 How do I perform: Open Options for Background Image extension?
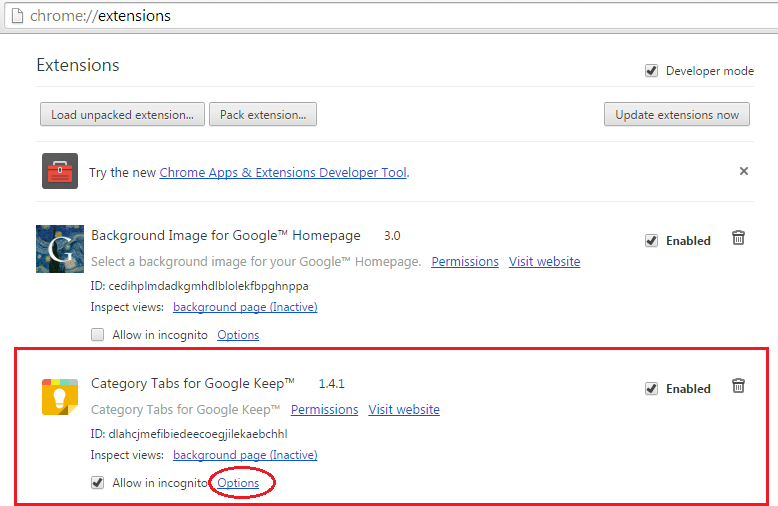[x=238, y=335]
